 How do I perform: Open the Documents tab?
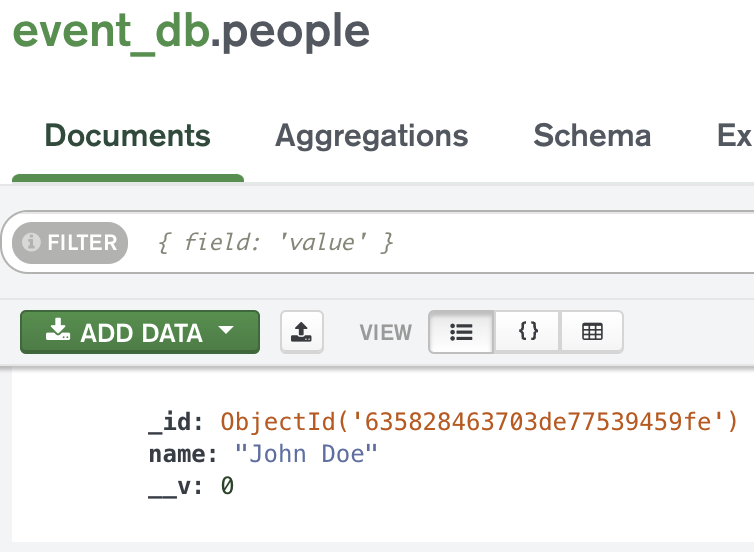[x=128, y=136]
